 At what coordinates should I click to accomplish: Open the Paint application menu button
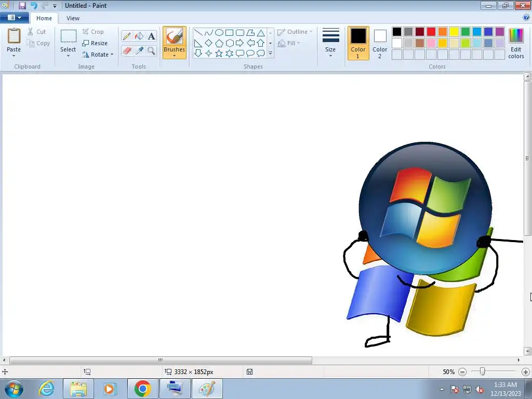pos(15,18)
